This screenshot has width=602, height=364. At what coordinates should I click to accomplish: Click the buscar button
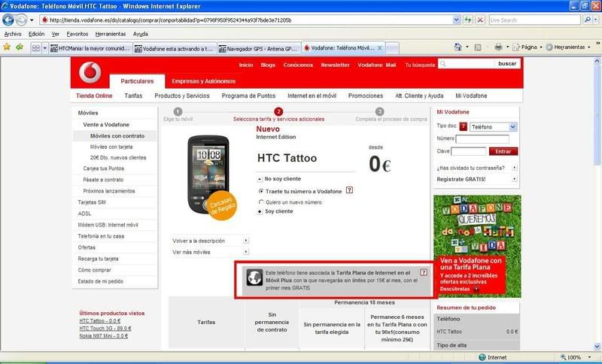pos(506,64)
